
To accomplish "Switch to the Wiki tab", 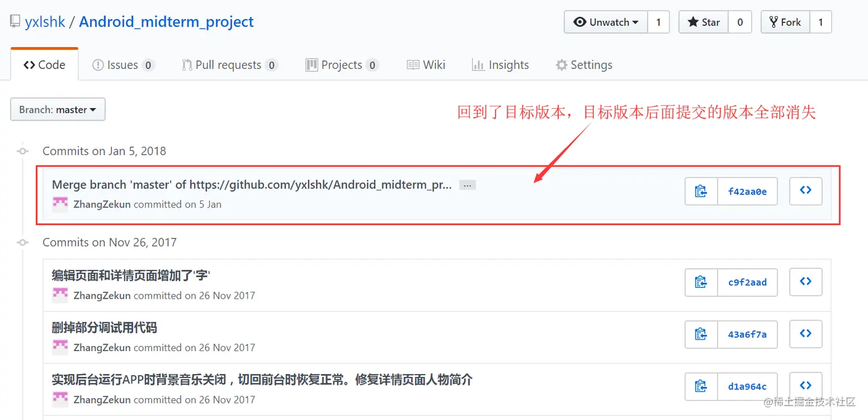I will tap(426, 65).
